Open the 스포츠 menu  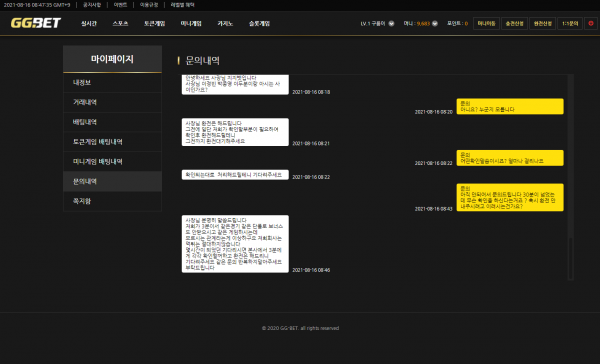click(120, 23)
